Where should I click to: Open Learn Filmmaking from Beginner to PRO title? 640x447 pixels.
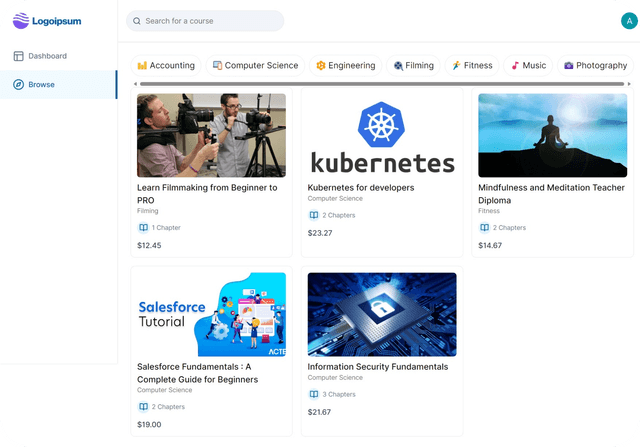(207, 194)
